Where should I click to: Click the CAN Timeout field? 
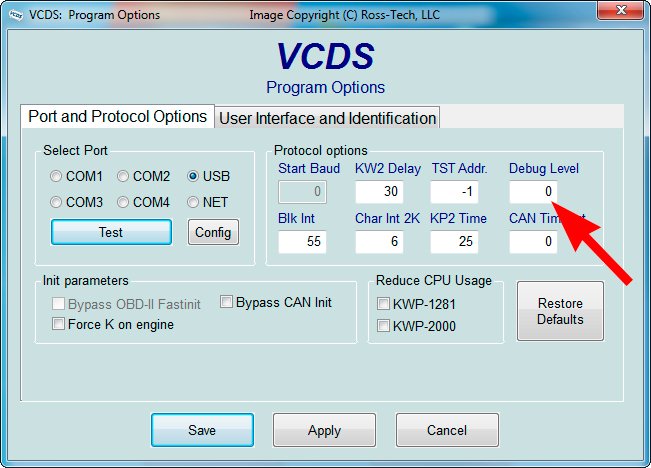pyautogui.click(x=533, y=242)
